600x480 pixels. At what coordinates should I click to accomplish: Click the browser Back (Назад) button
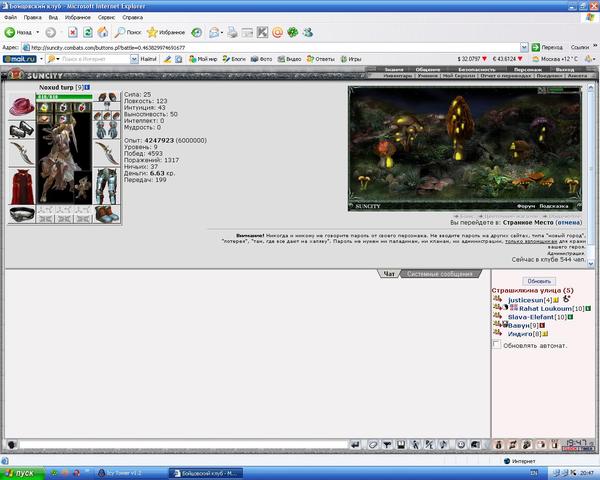18,33
